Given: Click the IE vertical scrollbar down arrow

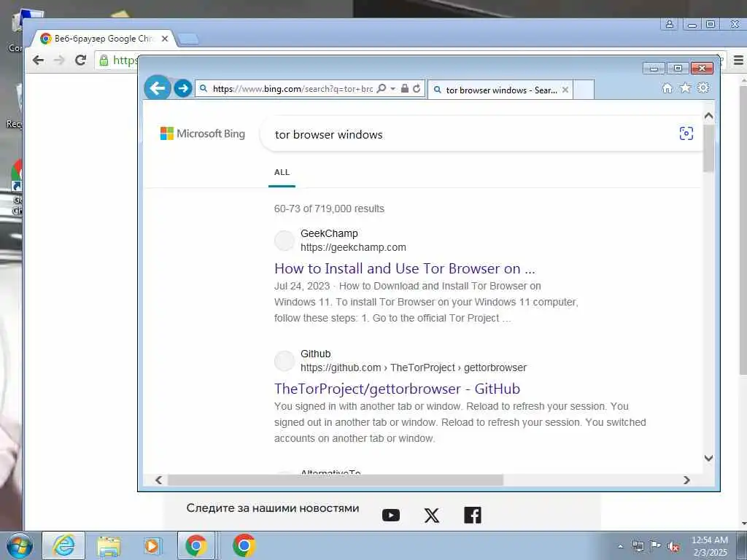Looking at the screenshot, I should (x=708, y=458).
